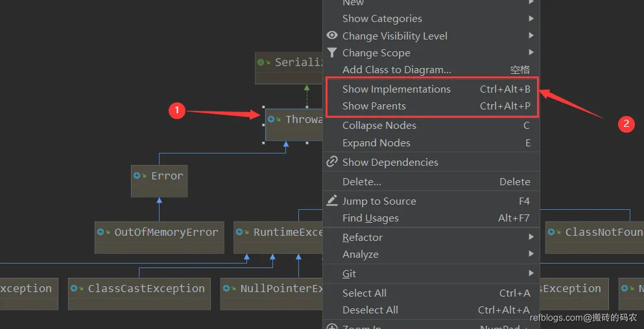Select Collapse Nodes menu entry

(x=379, y=126)
